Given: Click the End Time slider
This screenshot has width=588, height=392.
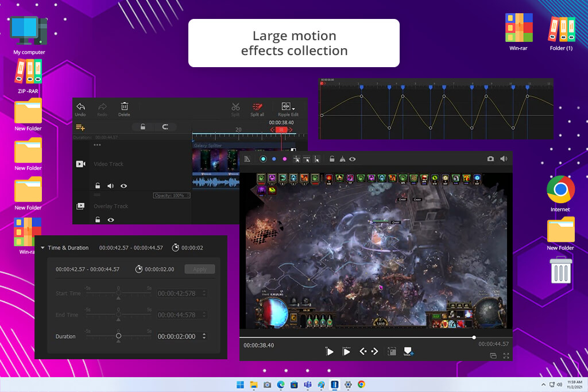Looking at the screenshot, I should (118, 315).
